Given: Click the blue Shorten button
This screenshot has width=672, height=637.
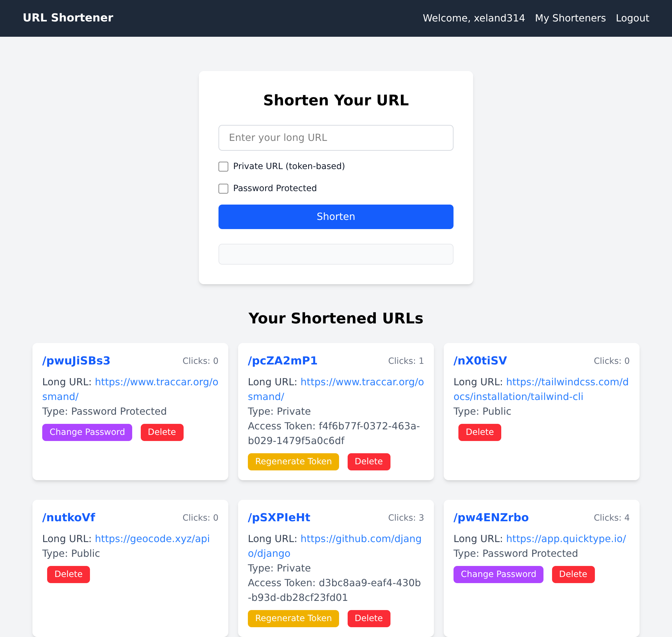Looking at the screenshot, I should [x=336, y=217].
